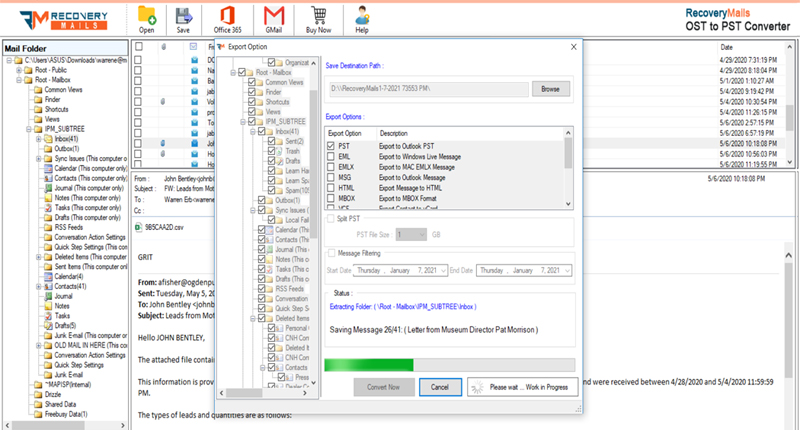800x430 pixels.
Task: Select Contacts (This computer only) folder icon
Action: pyautogui.click(x=48, y=178)
